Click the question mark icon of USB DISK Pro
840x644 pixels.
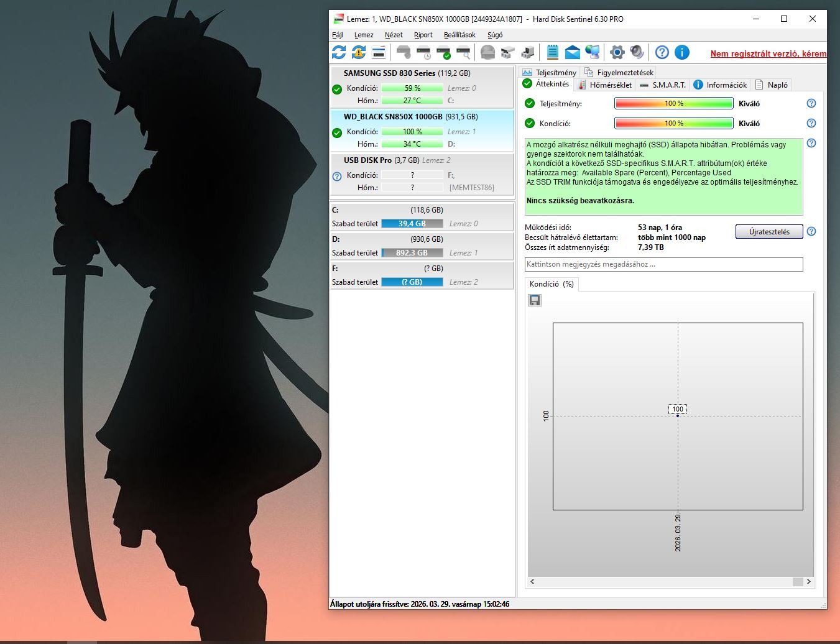(x=337, y=177)
